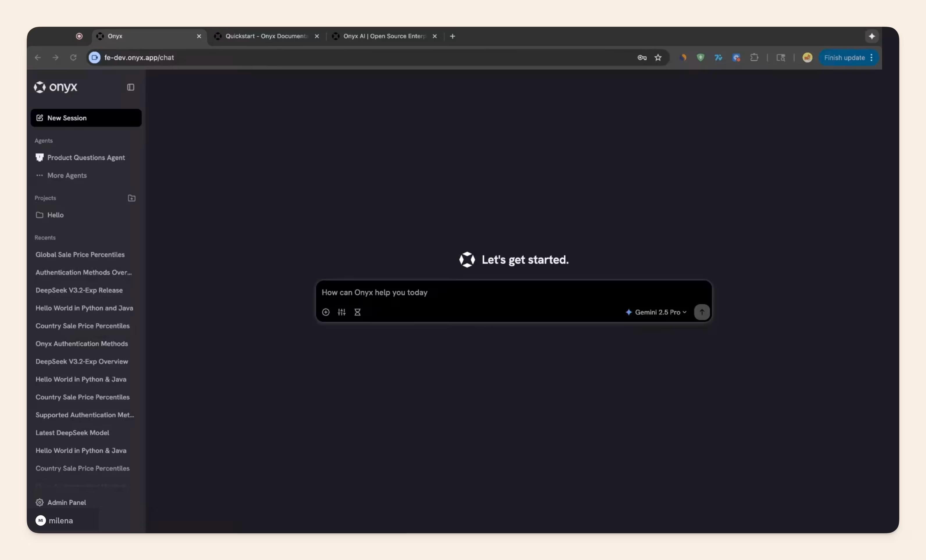Go back in browser history
Image resolution: width=926 pixels, height=560 pixels.
coord(38,58)
